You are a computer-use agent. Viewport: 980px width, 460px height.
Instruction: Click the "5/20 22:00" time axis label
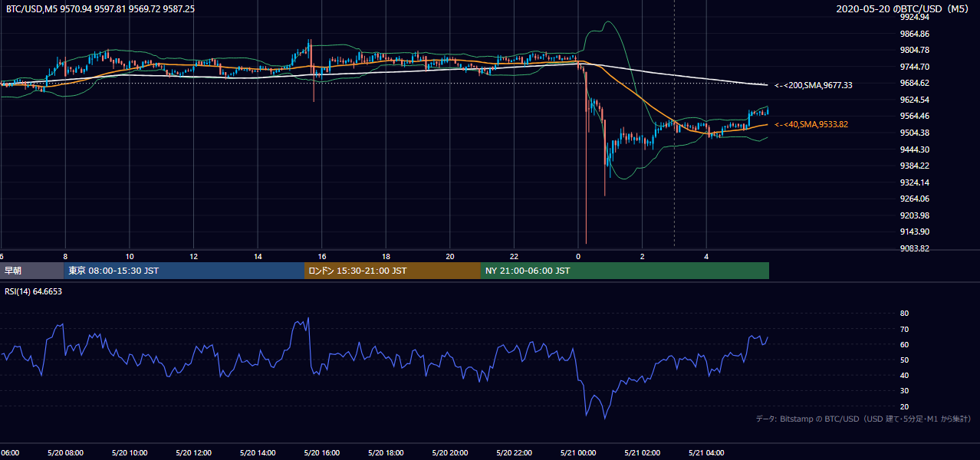[x=514, y=453]
